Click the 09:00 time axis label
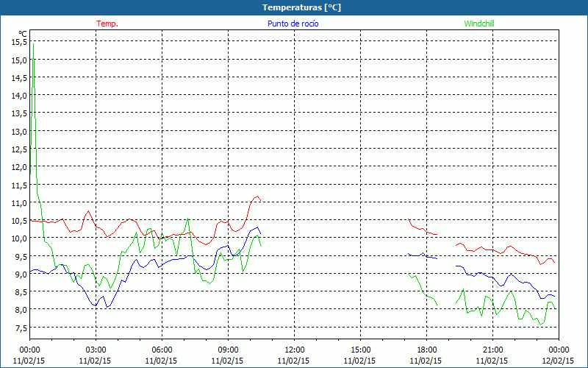Image resolution: width=588 pixels, height=368 pixels. click(x=228, y=350)
